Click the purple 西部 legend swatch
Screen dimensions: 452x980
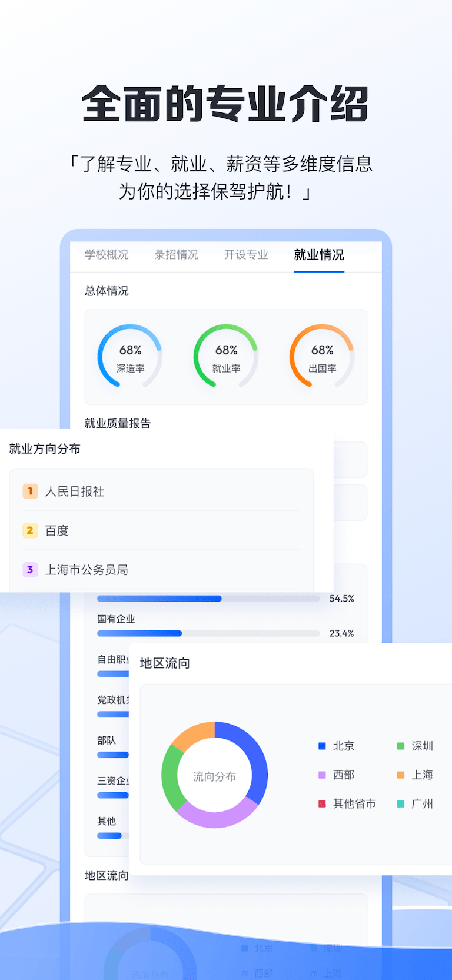(322, 775)
